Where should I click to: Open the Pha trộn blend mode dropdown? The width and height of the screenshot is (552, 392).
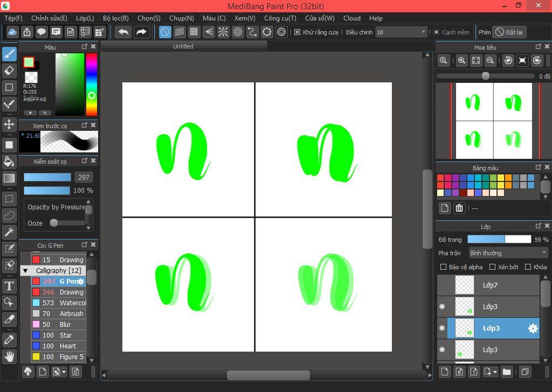point(508,253)
